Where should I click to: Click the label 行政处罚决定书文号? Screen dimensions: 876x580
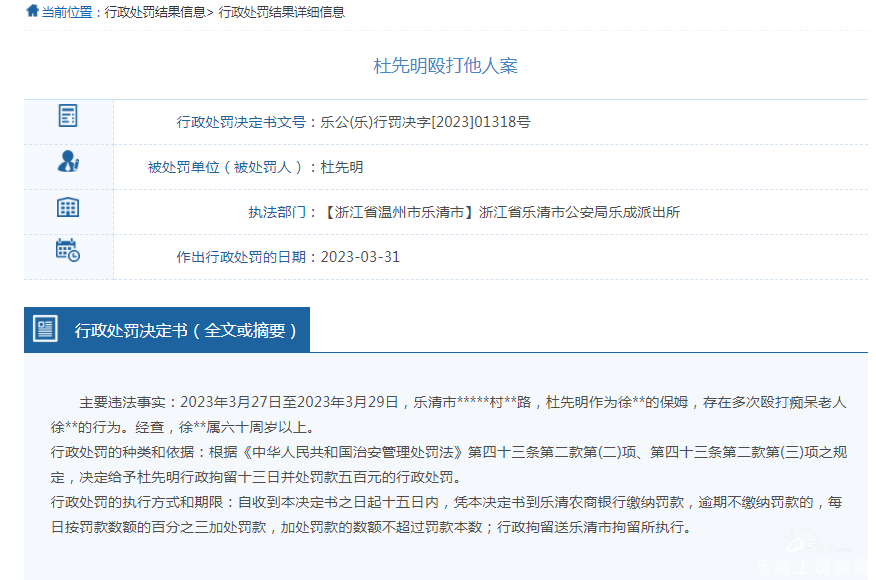click(241, 122)
